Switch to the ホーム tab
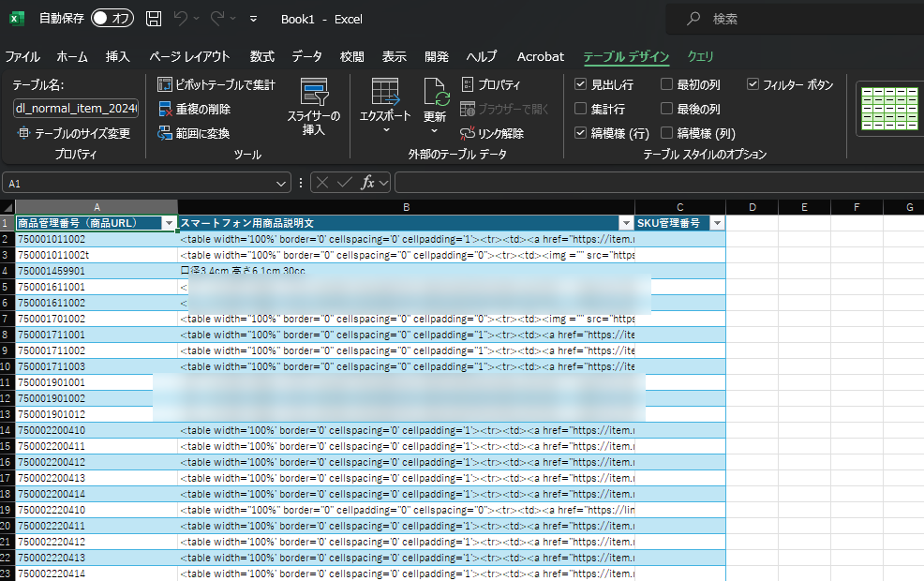Image resolution: width=924 pixels, height=581 pixels. tap(72, 56)
